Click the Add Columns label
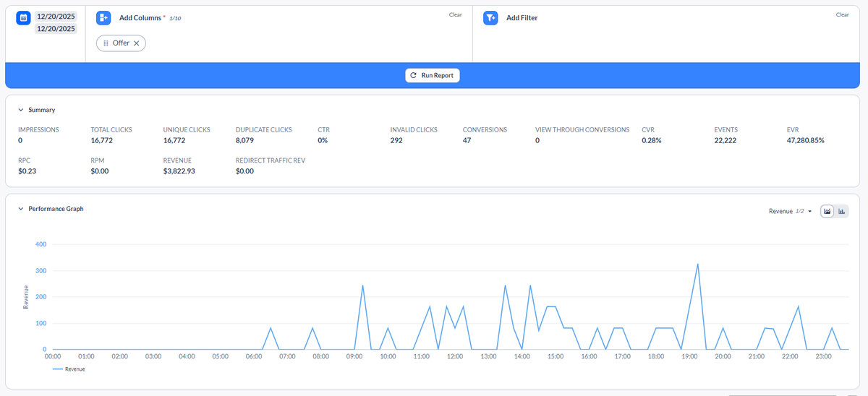The image size is (868, 396). tap(140, 17)
